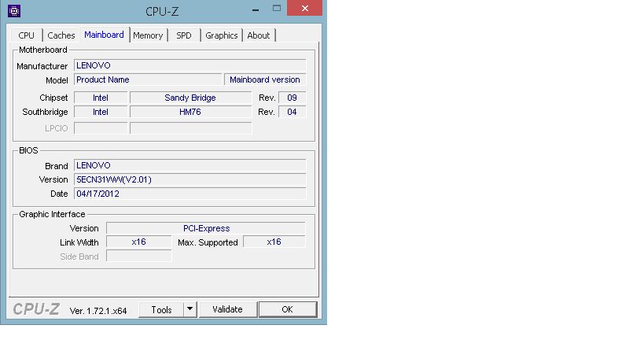Open the CPU tab
Image resolution: width=644 pixels, height=362 pixels.
point(26,35)
